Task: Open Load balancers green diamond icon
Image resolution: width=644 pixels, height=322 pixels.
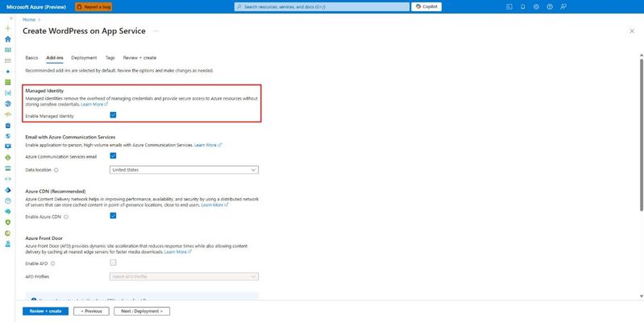Action: click(7, 158)
